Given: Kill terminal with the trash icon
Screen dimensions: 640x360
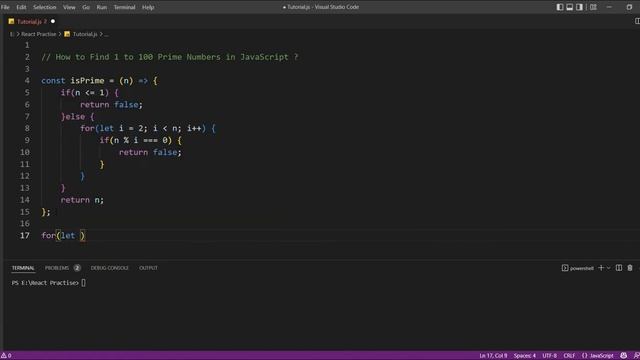Looking at the screenshot, I should tap(630, 268).
